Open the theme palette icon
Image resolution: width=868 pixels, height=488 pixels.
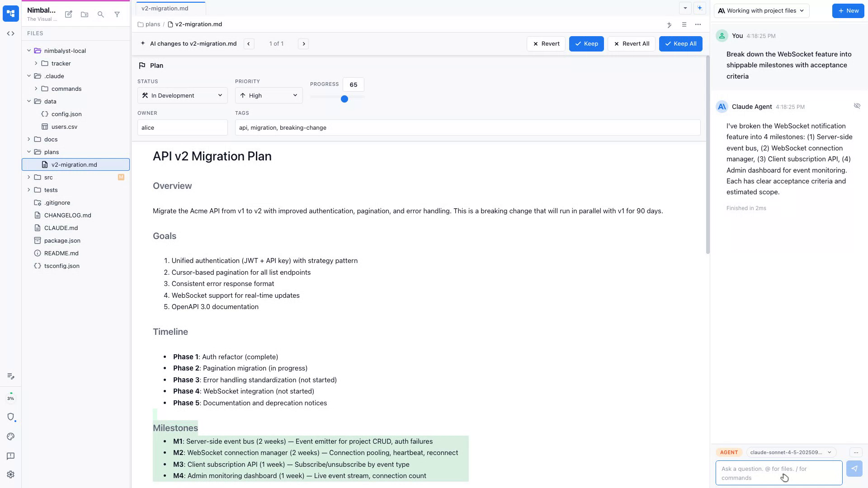[10, 436]
